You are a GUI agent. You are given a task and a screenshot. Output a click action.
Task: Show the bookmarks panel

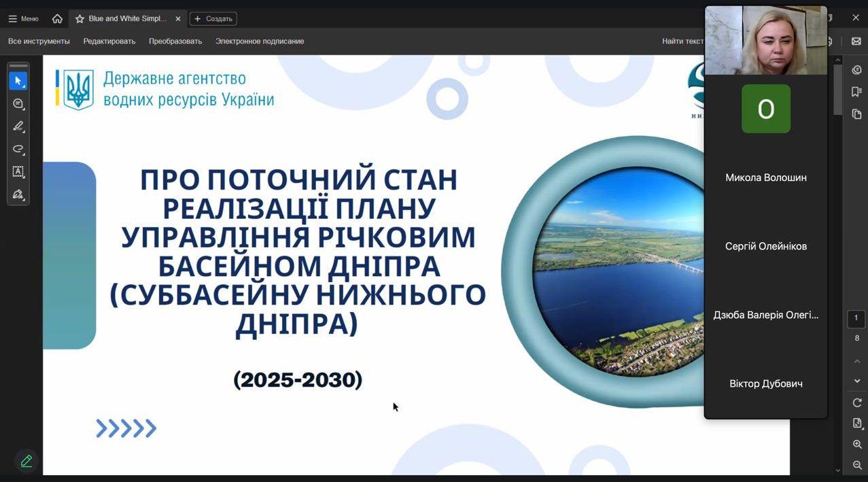pyautogui.click(x=857, y=92)
